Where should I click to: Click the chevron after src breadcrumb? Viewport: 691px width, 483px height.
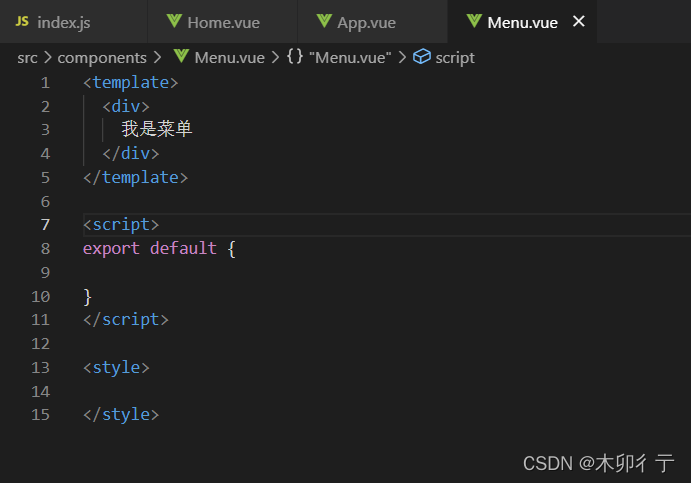coord(48,57)
